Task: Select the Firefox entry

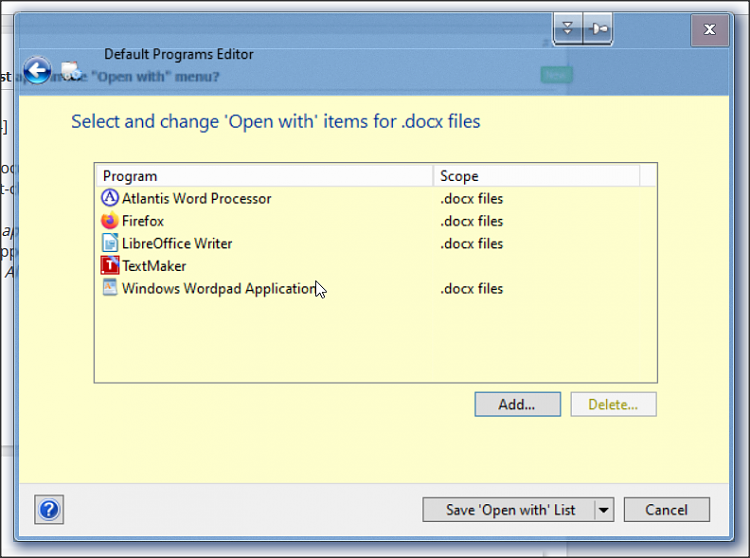Action: [x=375, y=220]
